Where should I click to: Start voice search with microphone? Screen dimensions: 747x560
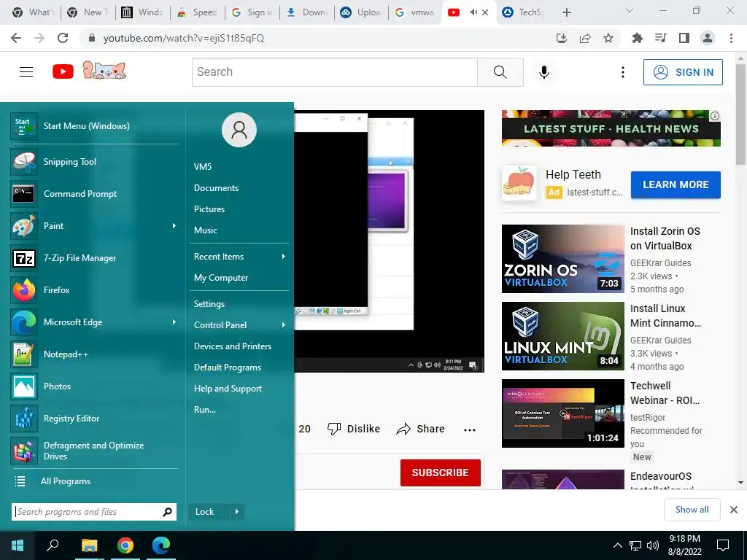(544, 72)
